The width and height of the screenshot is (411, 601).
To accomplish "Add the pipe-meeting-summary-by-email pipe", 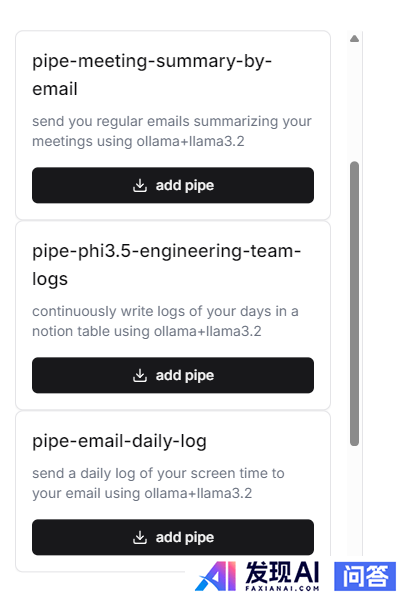I will coord(173,185).
